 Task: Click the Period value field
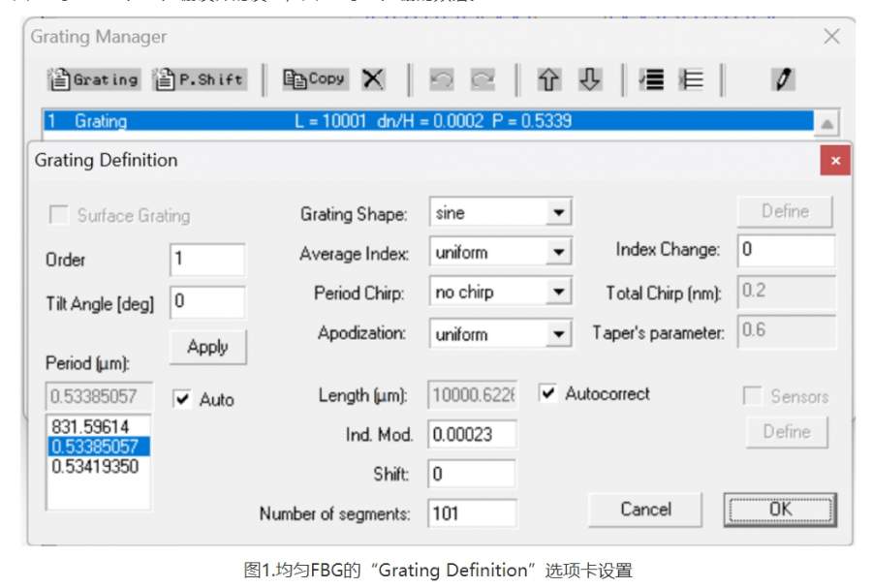(99, 396)
